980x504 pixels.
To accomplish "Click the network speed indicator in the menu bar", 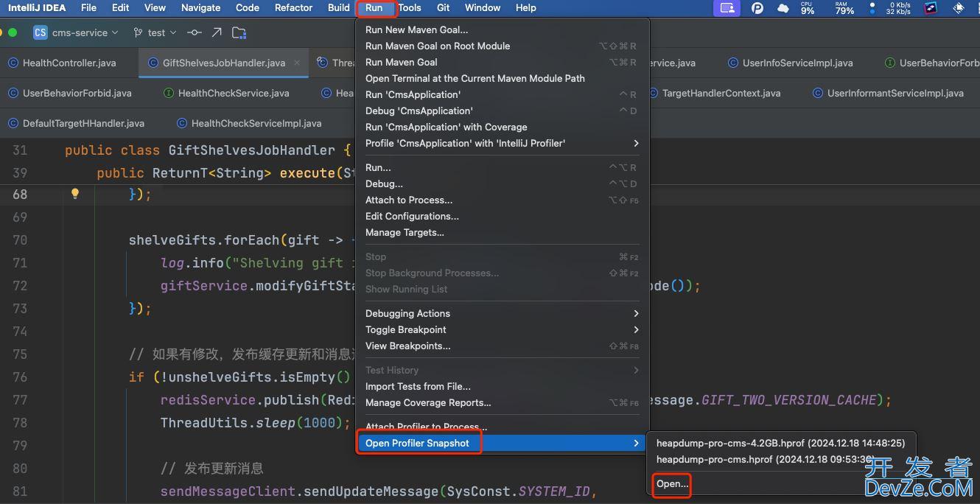I will (x=898, y=8).
